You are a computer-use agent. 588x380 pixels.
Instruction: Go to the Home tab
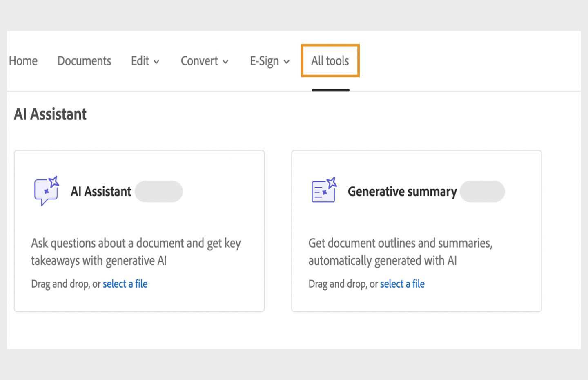point(23,61)
